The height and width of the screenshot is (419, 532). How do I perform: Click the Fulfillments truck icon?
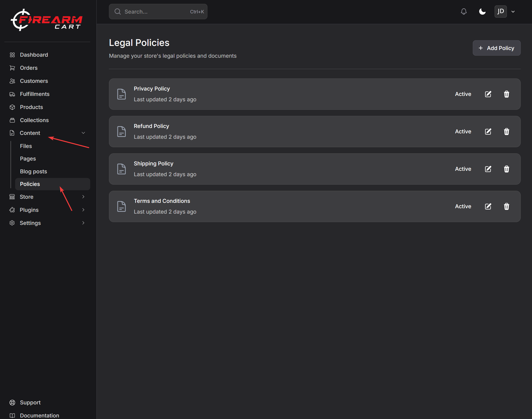12,94
